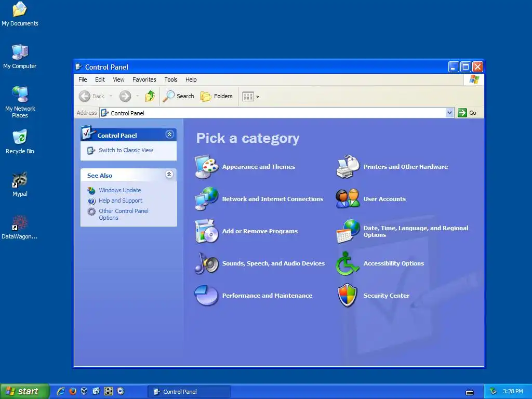The image size is (532, 399).
Task: Open the Sounds, Speech, and Audio Devices icon
Action: [x=207, y=263]
